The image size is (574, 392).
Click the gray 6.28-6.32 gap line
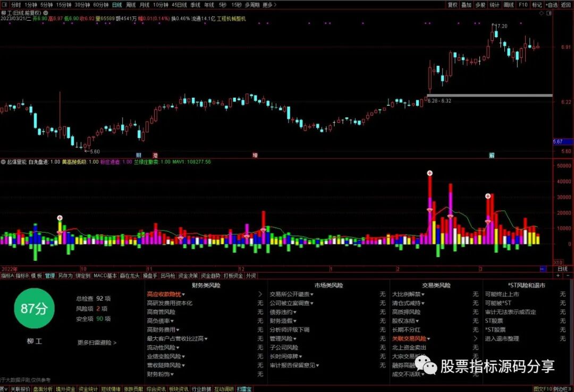click(x=490, y=96)
